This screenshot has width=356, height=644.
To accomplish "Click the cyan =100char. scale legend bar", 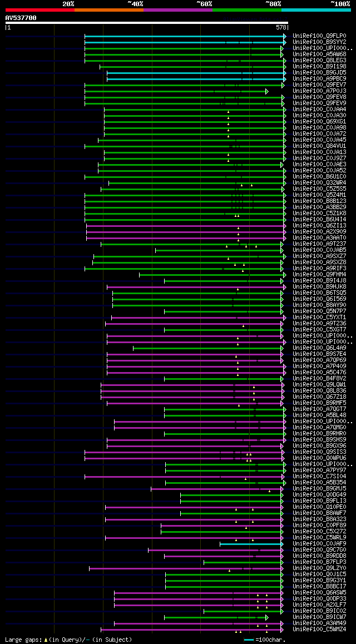I will pyautogui.click(x=249, y=640).
